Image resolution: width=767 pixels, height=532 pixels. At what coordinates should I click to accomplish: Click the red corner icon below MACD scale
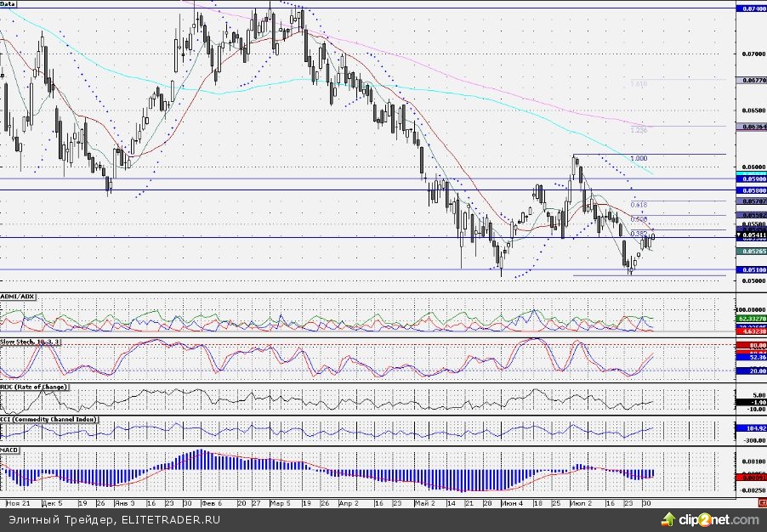tap(762, 502)
